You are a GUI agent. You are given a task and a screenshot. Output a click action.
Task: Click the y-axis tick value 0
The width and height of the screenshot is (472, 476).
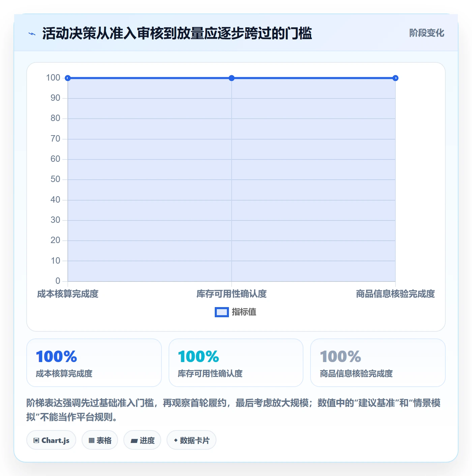coord(58,281)
